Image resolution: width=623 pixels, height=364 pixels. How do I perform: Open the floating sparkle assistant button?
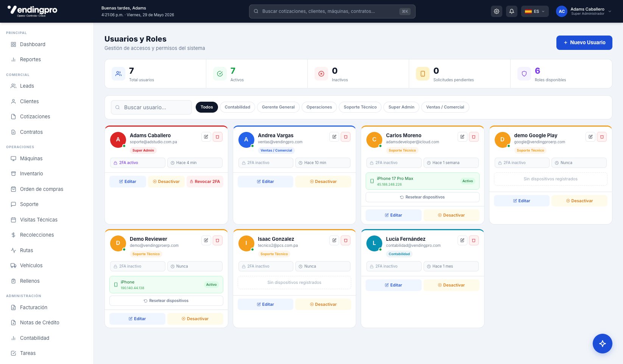coord(603,344)
